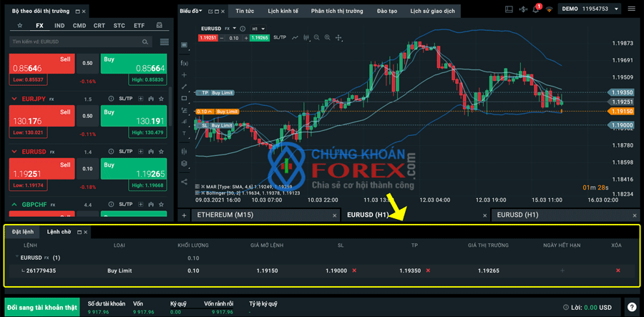Remove the Bollinger indicator from the chart
This screenshot has height=317, width=644.
pyautogui.click(x=203, y=192)
